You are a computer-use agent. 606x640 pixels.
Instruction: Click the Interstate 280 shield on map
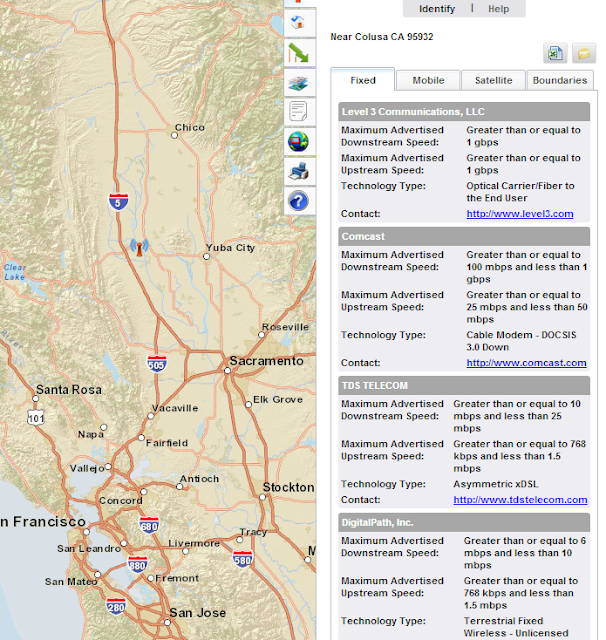click(116, 606)
